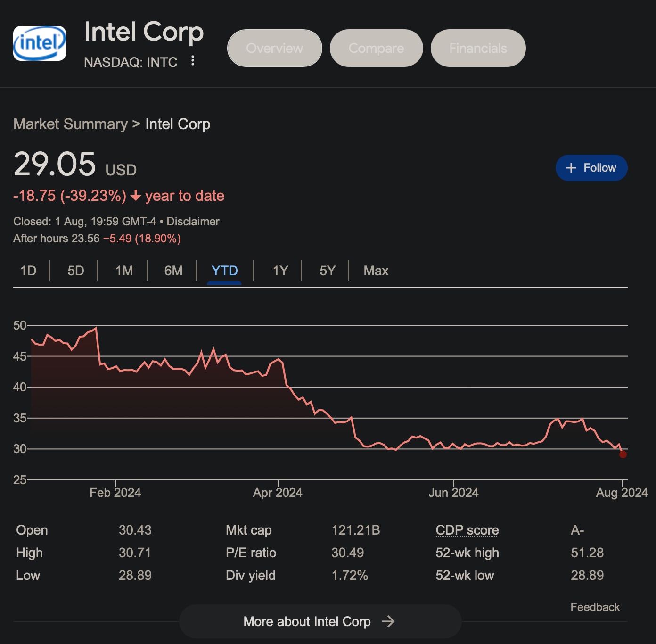Click the Feb 2024 axis label
This screenshot has height=644, width=656.
pyautogui.click(x=115, y=493)
